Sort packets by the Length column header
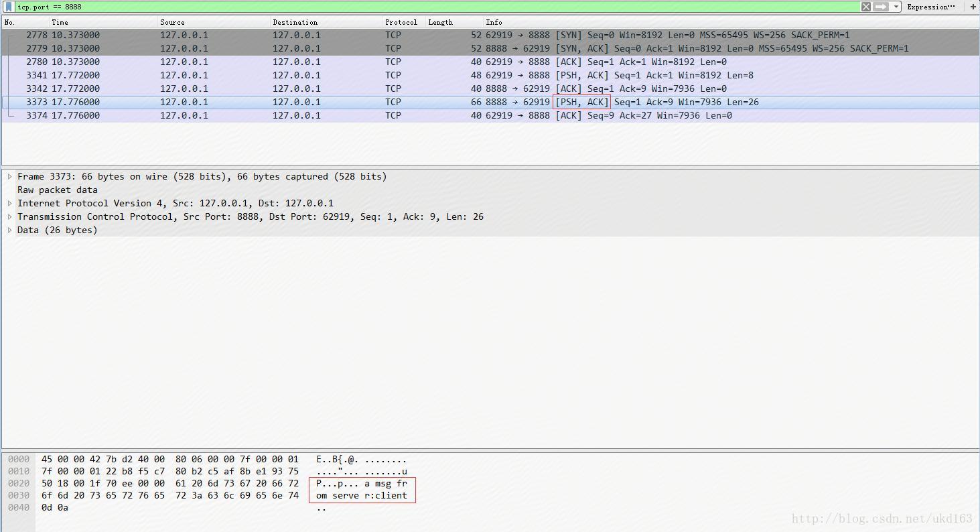The image size is (980, 532). (x=454, y=22)
